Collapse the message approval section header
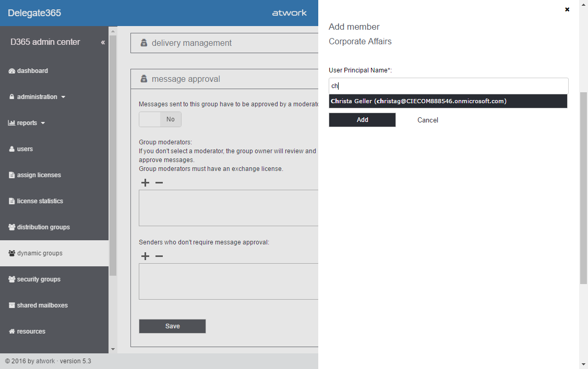The height and width of the screenshot is (369, 588). pyautogui.click(x=224, y=79)
